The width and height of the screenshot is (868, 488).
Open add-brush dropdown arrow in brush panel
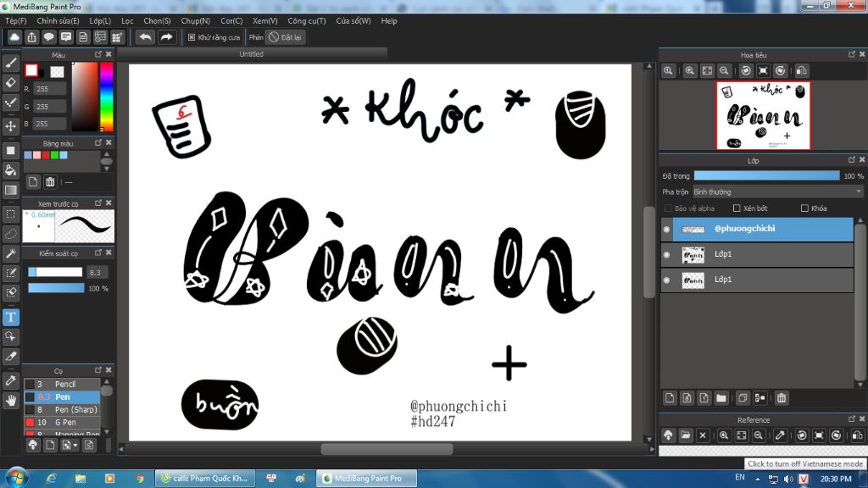click(75, 445)
